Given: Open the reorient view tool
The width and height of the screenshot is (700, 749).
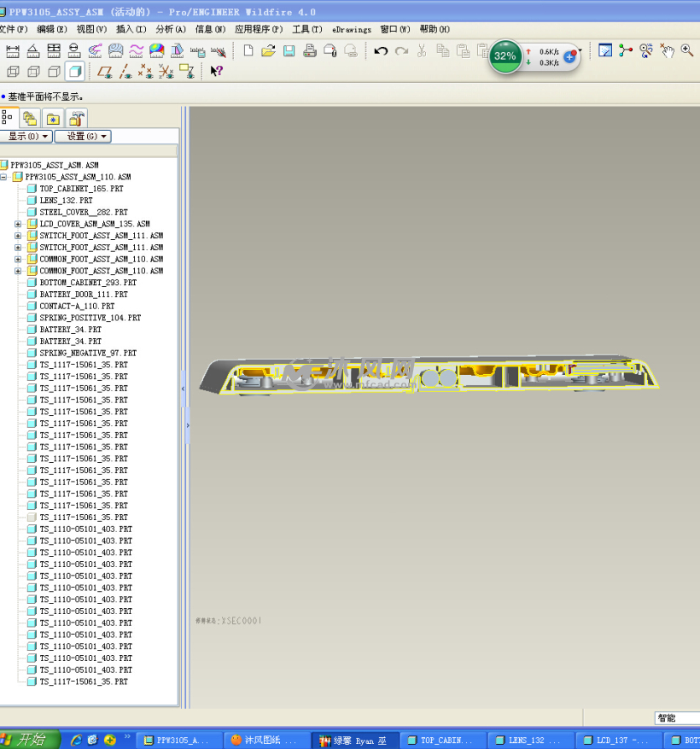Looking at the screenshot, I should coord(646,50).
